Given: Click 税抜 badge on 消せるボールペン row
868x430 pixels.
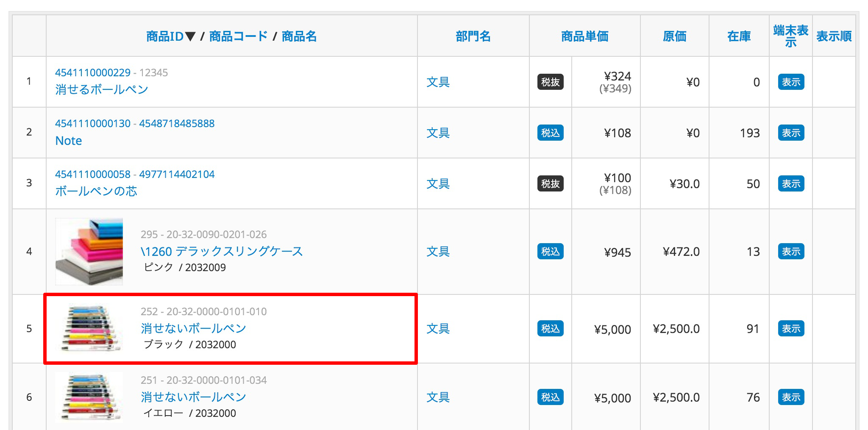Looking at the screenshot, I should (550, 82).
